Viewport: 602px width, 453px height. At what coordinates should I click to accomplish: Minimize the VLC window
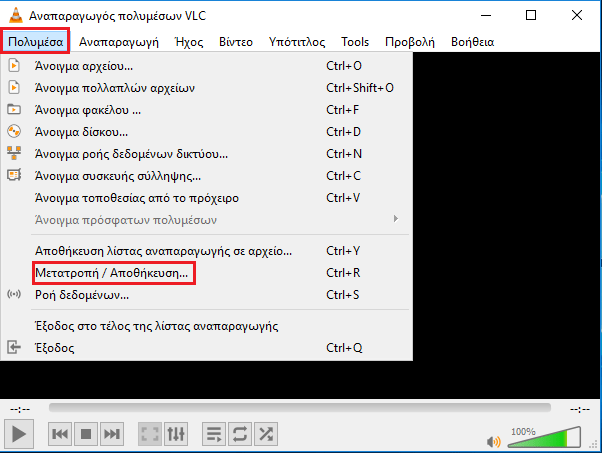pos(486,15)
